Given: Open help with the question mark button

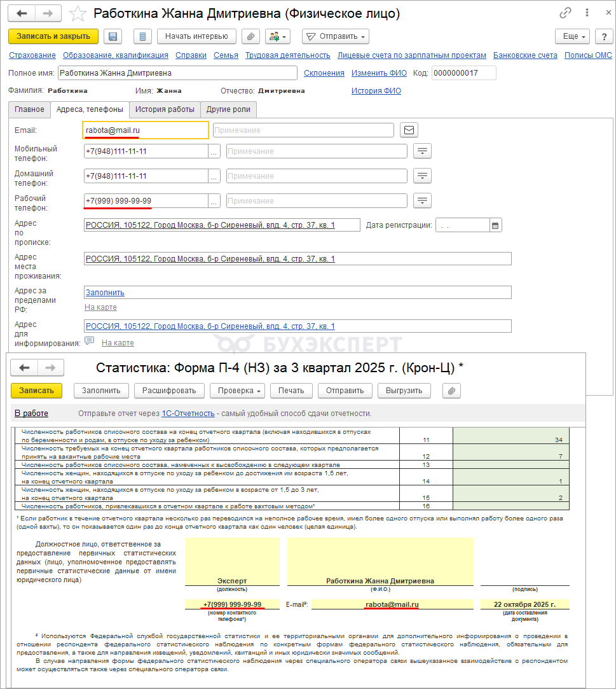Looking at the screenshot, I should [604, 36].
